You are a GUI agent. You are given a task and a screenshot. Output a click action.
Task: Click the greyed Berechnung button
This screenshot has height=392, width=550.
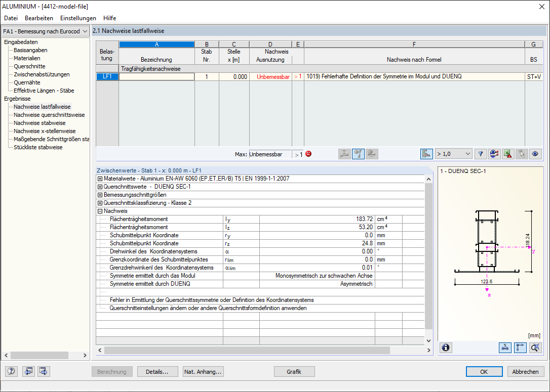[112, 372]
